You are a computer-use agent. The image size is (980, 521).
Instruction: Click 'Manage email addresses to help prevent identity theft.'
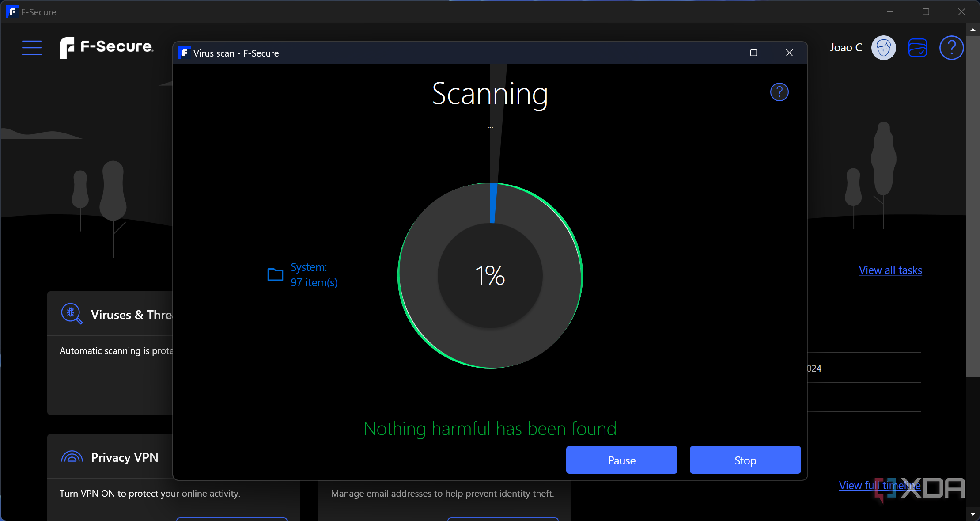click(442, 494)
